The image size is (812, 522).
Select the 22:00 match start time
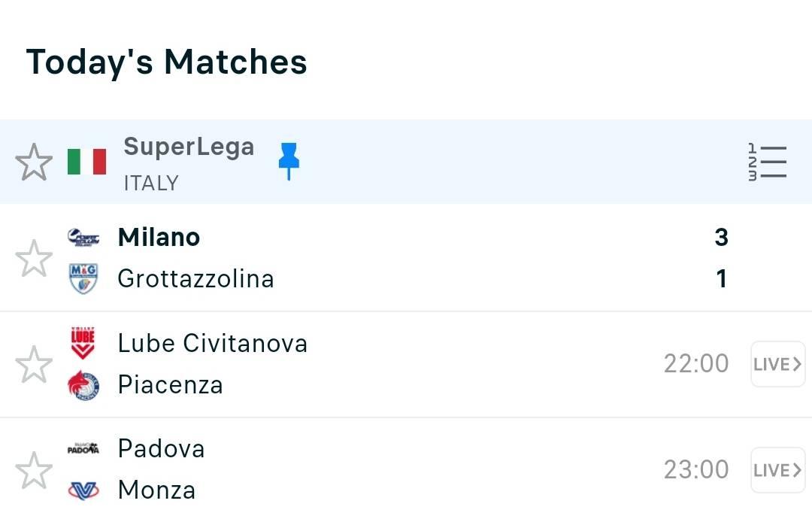point(696,363)
